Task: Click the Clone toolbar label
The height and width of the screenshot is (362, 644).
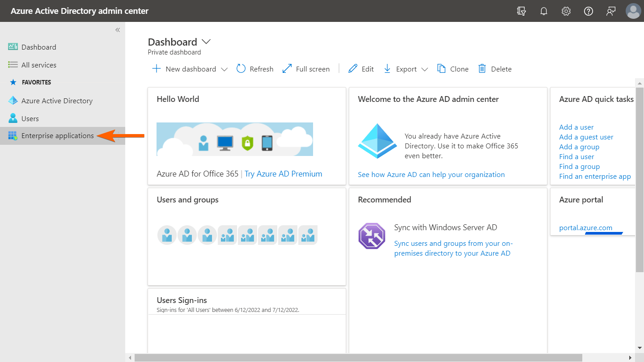Action: click(459, 69)
